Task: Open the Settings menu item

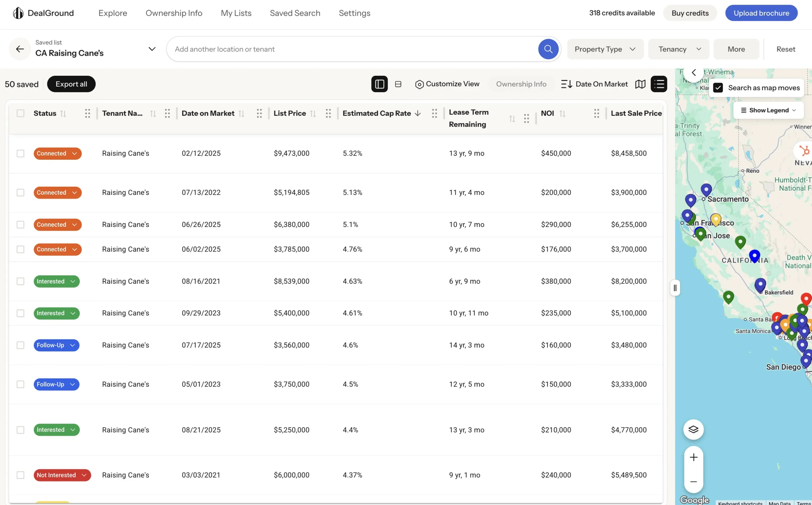Action: pos(354,13)
